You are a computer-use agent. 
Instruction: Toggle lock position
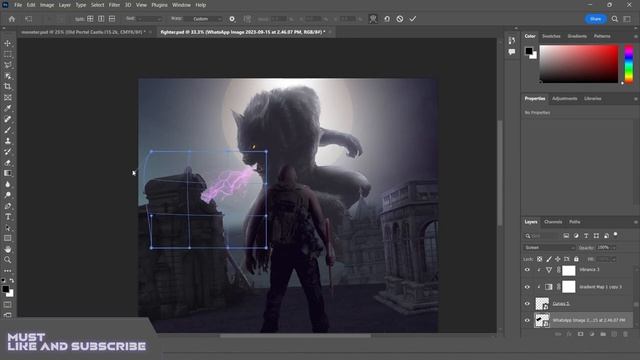coord(558,259)
